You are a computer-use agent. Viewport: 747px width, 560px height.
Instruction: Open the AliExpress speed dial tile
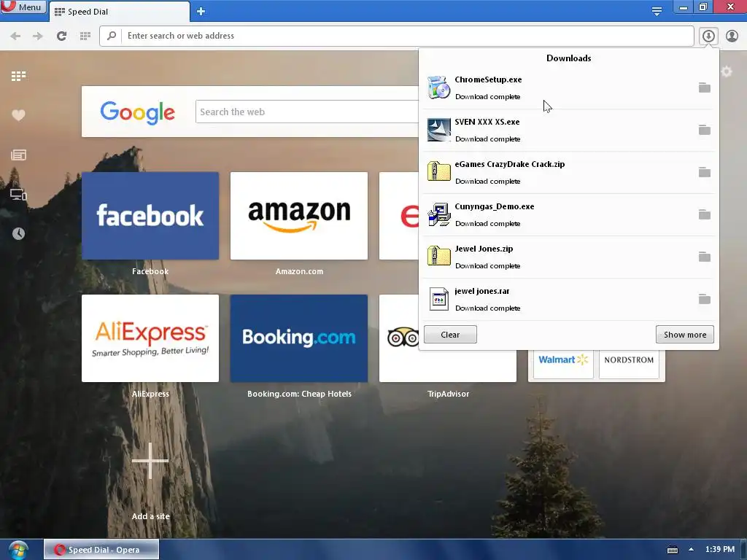pos(150,338)
